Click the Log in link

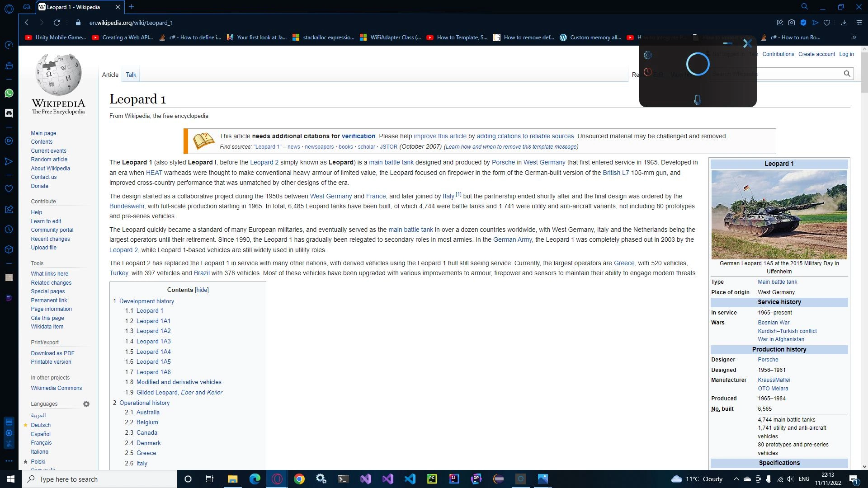846,54
